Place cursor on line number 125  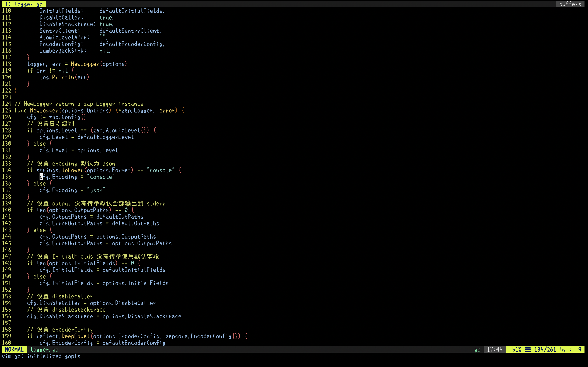point(6,110)
